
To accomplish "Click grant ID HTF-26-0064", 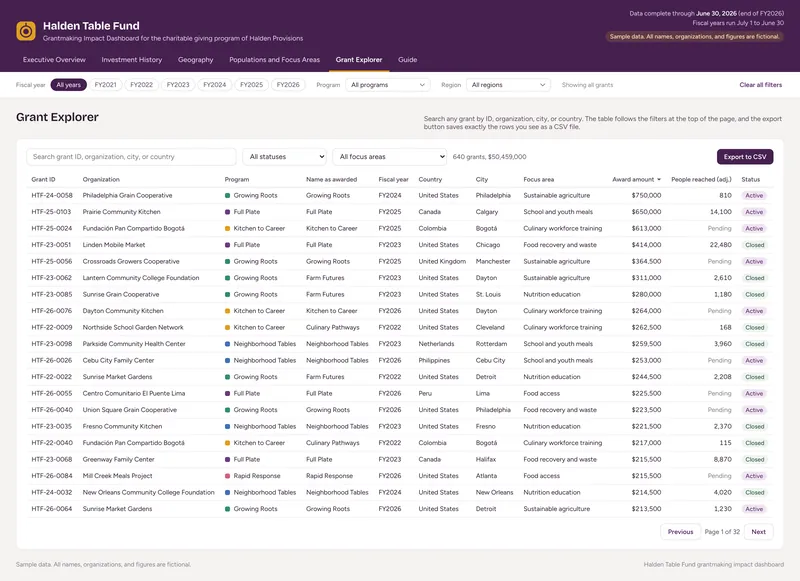I will click(x=52, y=509).
